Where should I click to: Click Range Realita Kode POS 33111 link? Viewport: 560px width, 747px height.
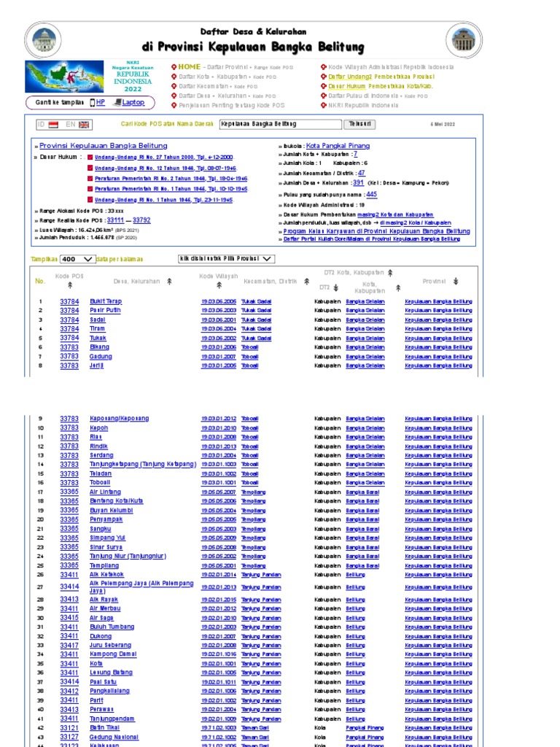coord(115,220)
